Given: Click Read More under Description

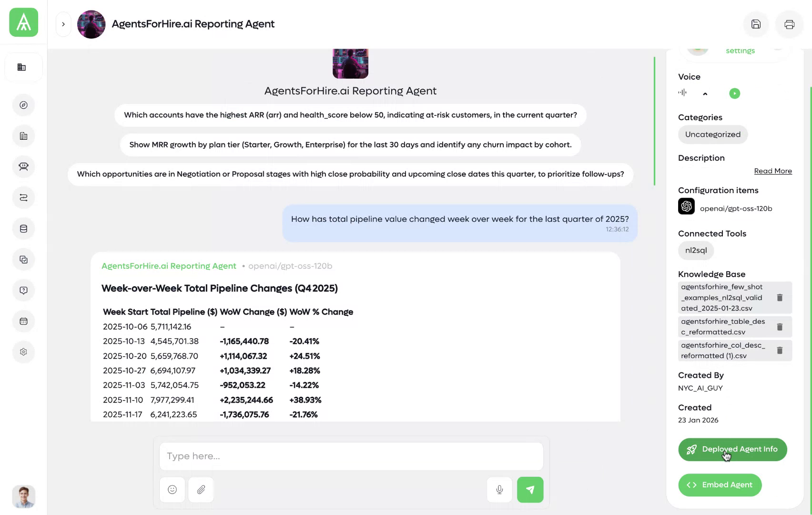Looking at the screenshot, I should tap(772, 171).
